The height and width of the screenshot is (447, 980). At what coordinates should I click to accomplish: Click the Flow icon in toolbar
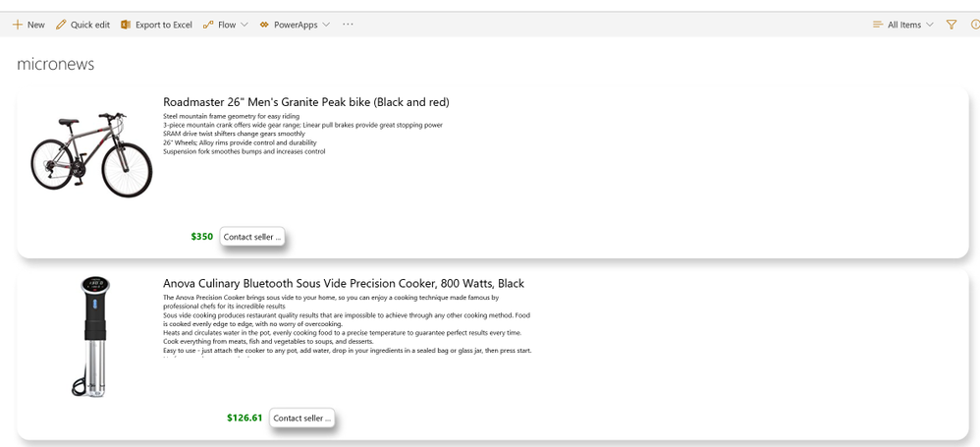pyautogui.click(x=208, y=25)
